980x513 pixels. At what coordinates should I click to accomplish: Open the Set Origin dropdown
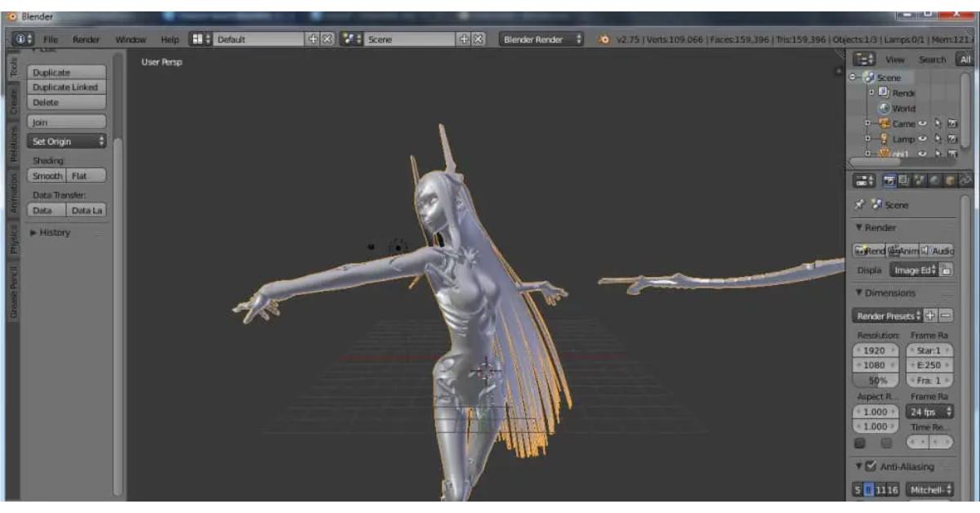point(68,141)
